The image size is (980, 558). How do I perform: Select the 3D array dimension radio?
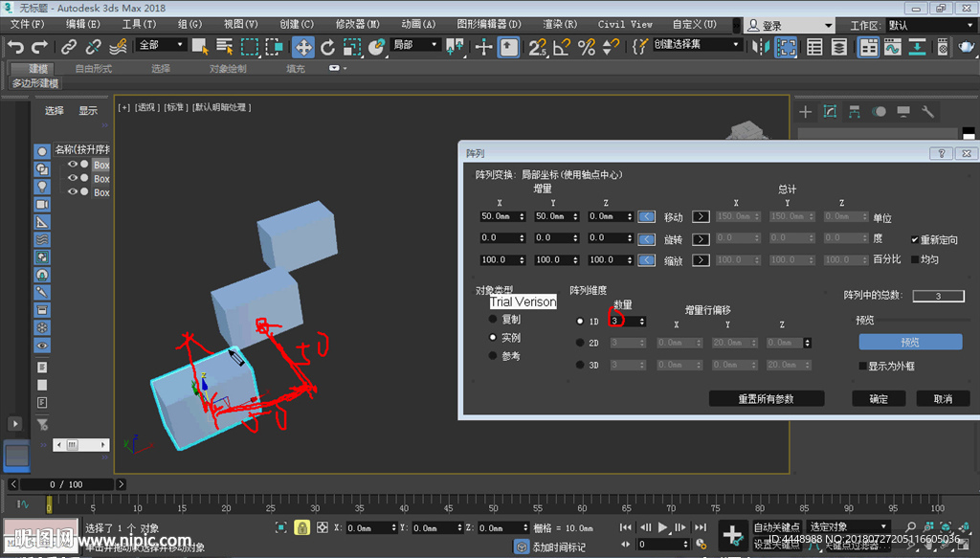[x=580, y=365]
